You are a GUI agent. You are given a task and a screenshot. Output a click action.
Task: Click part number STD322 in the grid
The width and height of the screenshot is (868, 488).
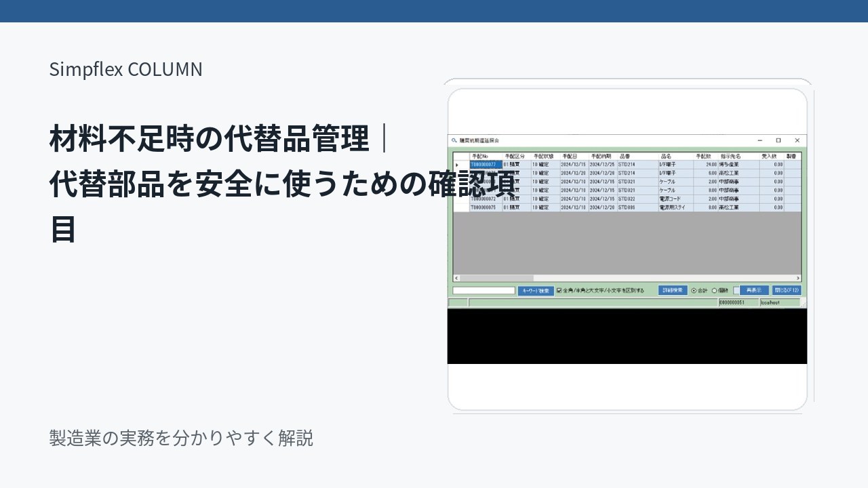637,199
